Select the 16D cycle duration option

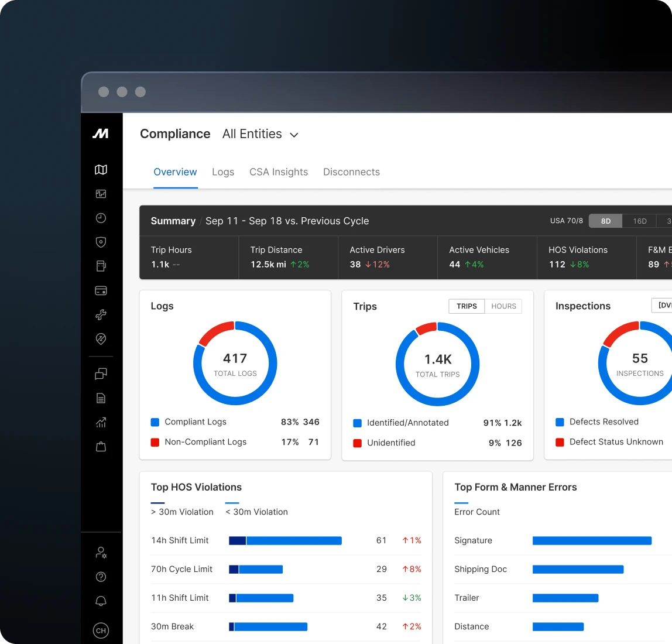(x=639, y=221)
